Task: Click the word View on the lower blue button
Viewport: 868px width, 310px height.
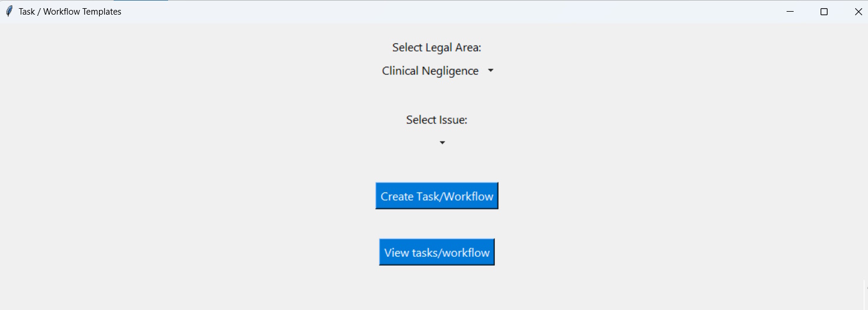Action: tap(396, 253)
